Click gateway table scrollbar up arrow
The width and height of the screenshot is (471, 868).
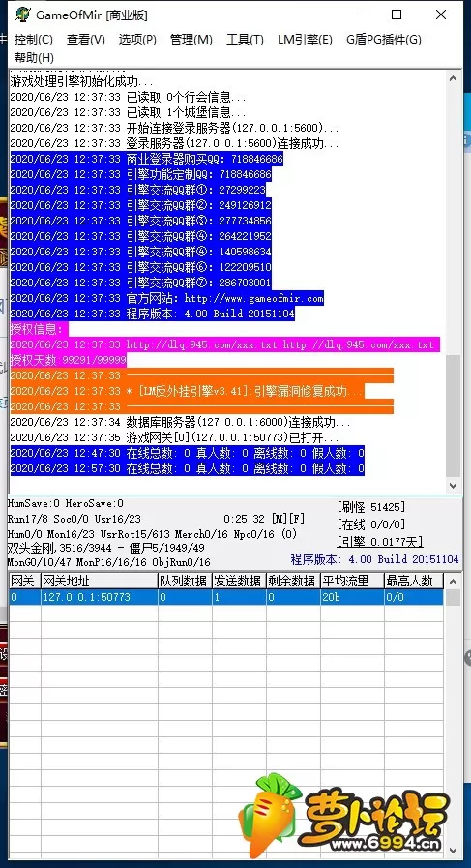click(454, 582)
